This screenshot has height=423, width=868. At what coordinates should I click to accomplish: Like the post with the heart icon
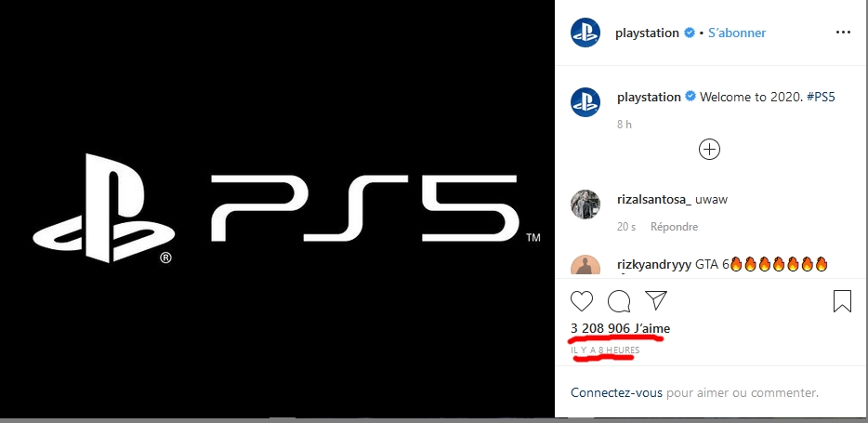tap(581, 301)
